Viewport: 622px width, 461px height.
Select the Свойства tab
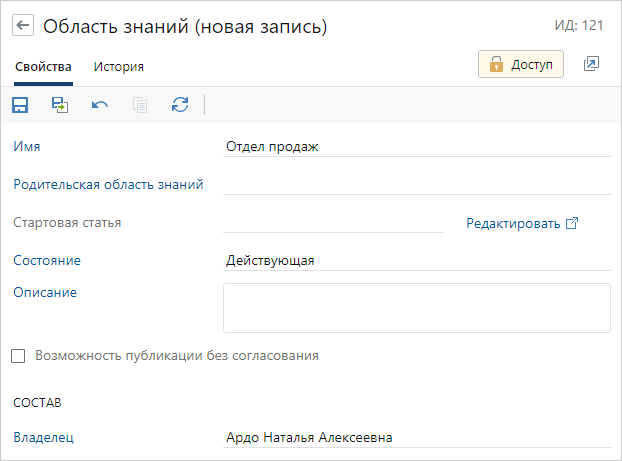point(43,67)
